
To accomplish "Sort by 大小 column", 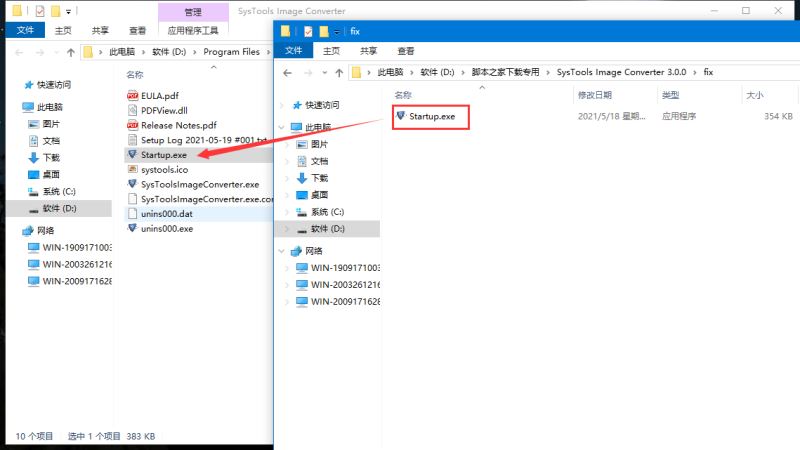I will tap(755, 95).
